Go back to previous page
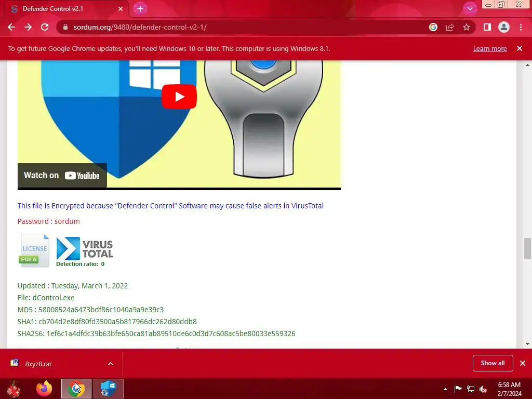This screenshot has width=532, height=399. click(11, 27)
